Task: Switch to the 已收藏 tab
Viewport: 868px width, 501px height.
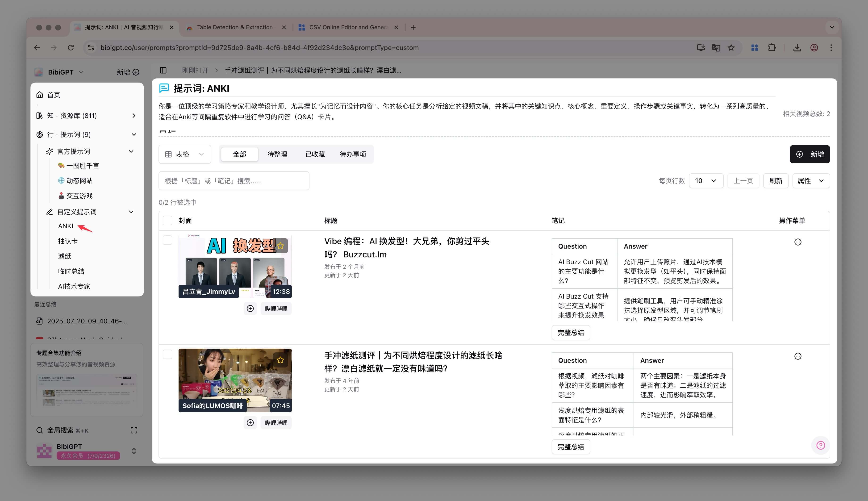Action: [315, 154]
